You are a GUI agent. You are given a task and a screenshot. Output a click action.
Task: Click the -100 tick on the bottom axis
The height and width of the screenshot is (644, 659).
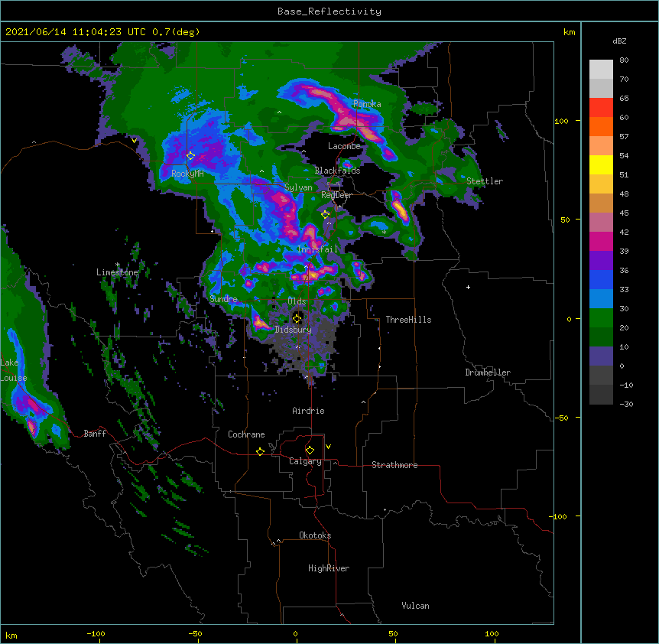coord(96,633)
